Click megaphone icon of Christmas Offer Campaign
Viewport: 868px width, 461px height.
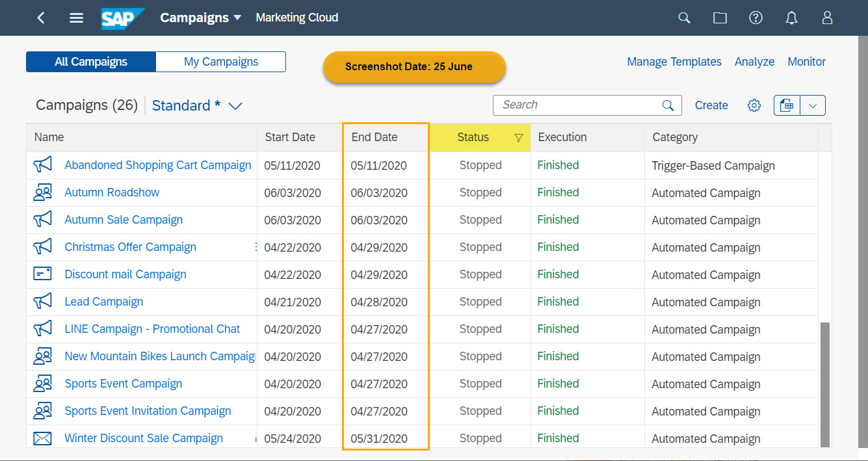42,247
